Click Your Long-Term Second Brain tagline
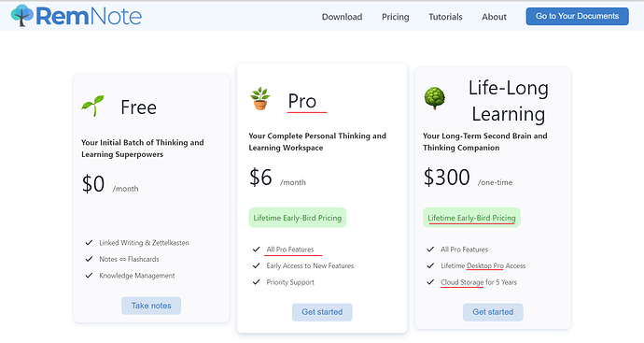This screenshot has height=343, width=644. click(485, 141)
